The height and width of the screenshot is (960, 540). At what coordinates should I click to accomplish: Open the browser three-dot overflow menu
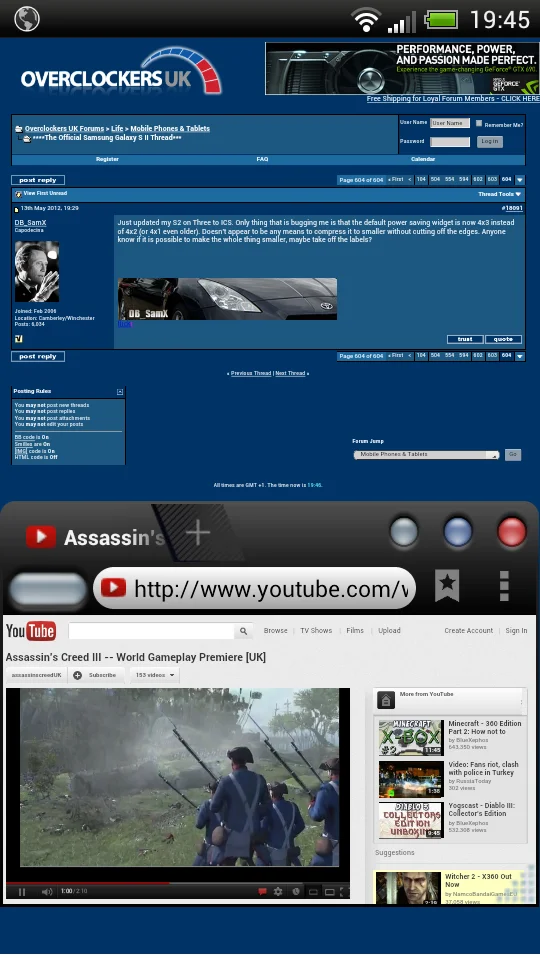pyautogui.click(x=504, y=587)
